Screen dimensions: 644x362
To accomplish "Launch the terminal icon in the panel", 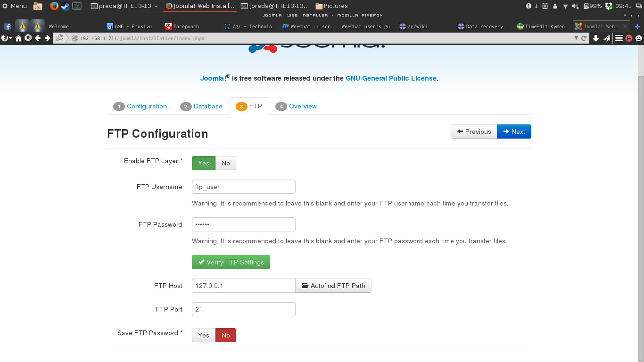I will click(77, 6).
